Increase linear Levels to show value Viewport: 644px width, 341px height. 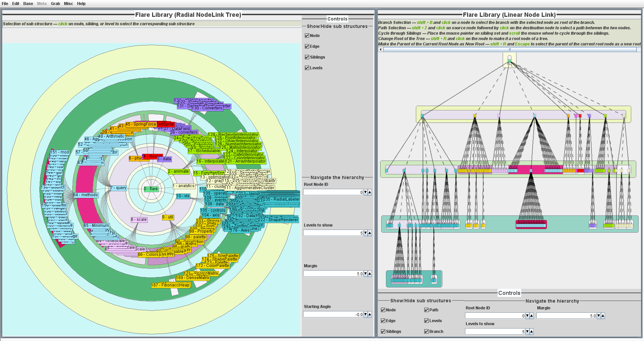coord(532,332)
